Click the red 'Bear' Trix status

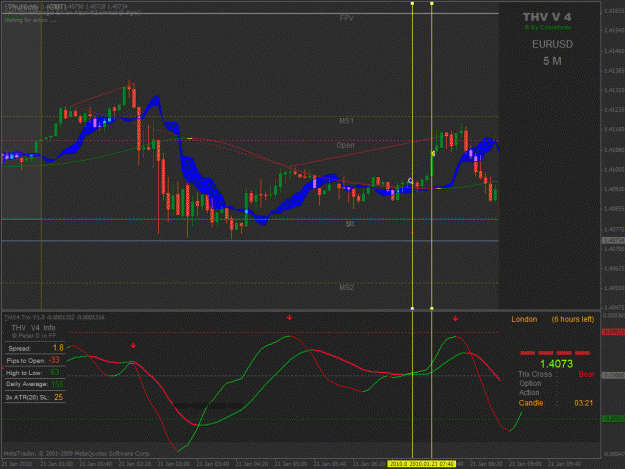tap(586, 374)
